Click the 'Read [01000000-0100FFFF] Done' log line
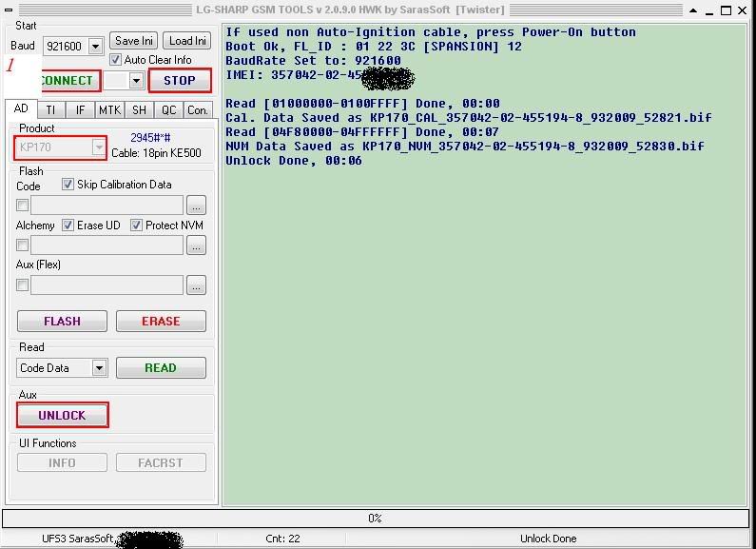The image size is (756, 549). [362, 104]
